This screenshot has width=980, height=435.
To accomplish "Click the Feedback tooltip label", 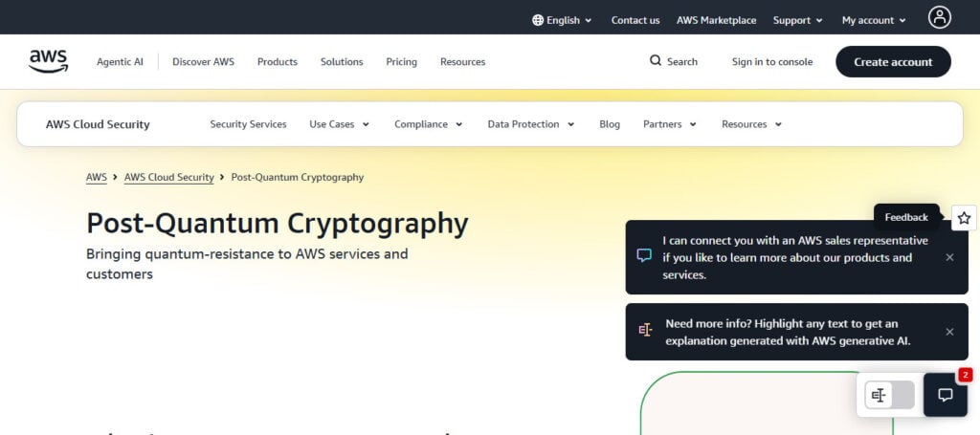I will pos(906,217).
